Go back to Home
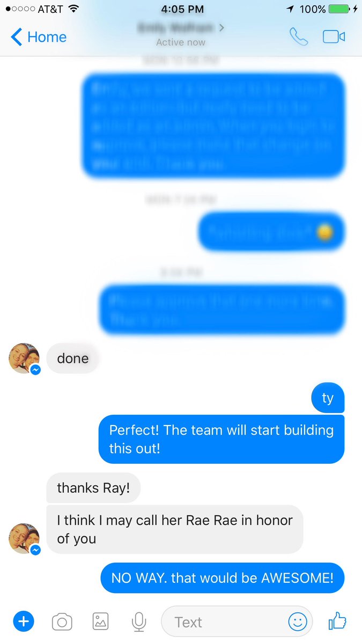 (39, 37)
